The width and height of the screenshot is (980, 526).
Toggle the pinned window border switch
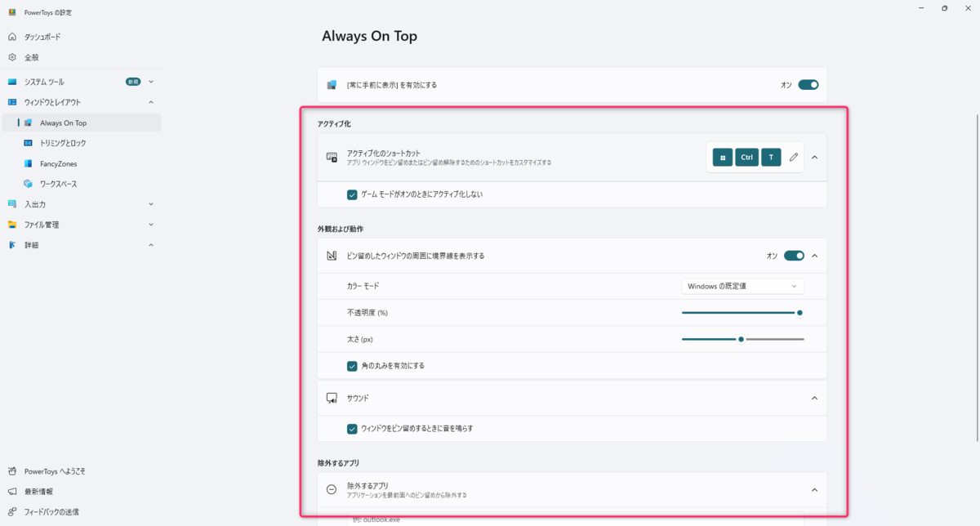pos(794,256)
